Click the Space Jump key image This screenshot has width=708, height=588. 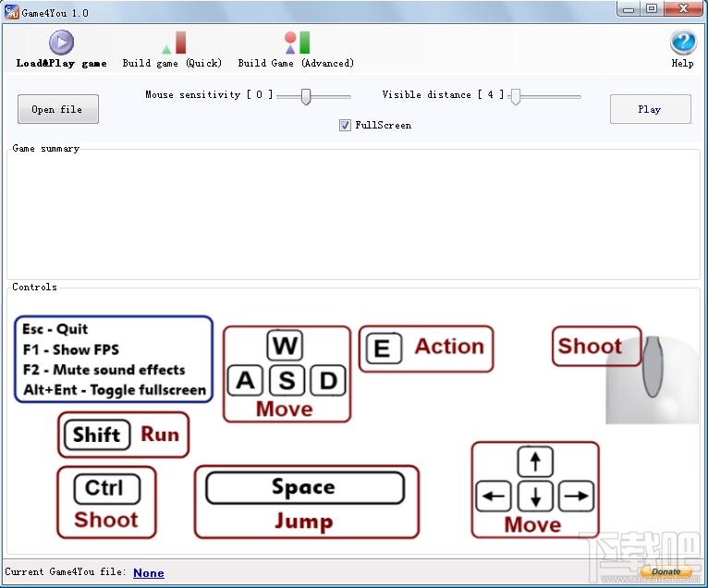tap(307, 502)
